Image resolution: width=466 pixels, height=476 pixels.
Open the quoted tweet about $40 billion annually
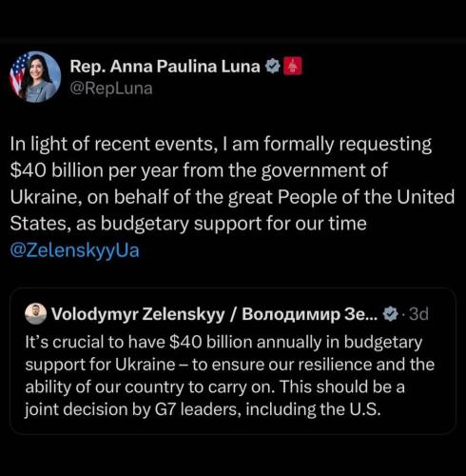click(233, 361)
